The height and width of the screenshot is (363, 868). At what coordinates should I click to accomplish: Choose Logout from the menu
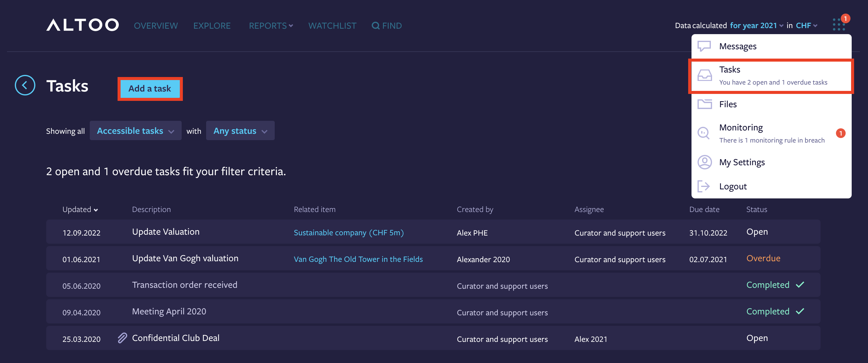click(x=771, y=186)
